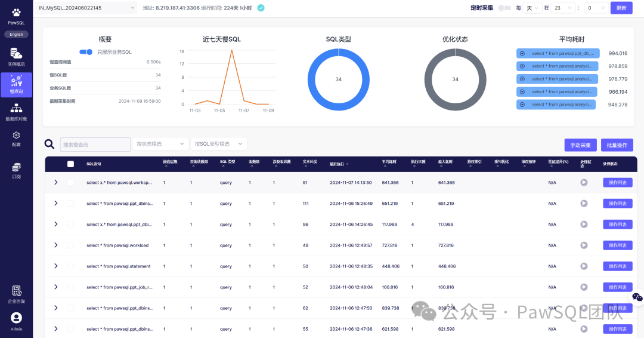
Task: Focus the 搜索慢查询 search field
Action: 95,145
